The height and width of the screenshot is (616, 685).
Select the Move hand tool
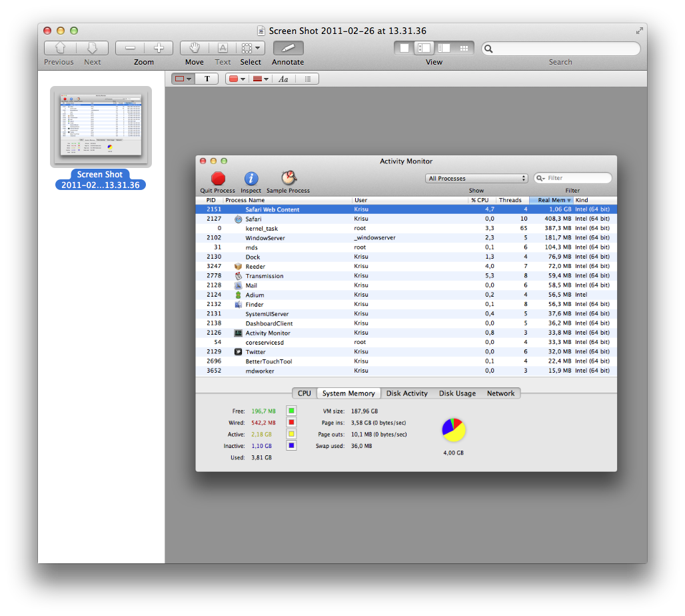[x=195, y=47]
